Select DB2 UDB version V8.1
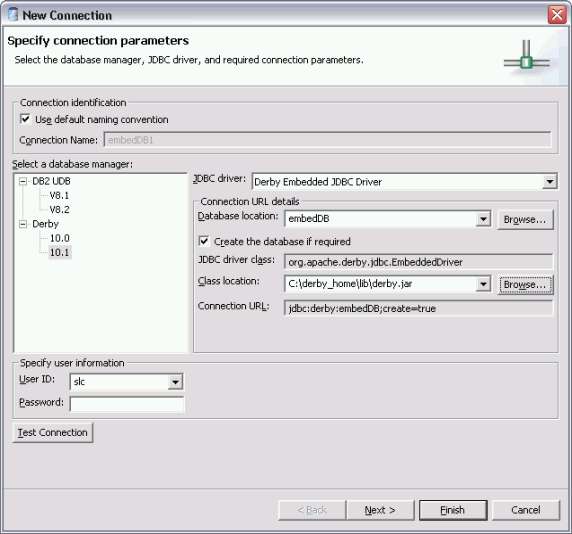 pyautogui.click(x=59, y=196)
